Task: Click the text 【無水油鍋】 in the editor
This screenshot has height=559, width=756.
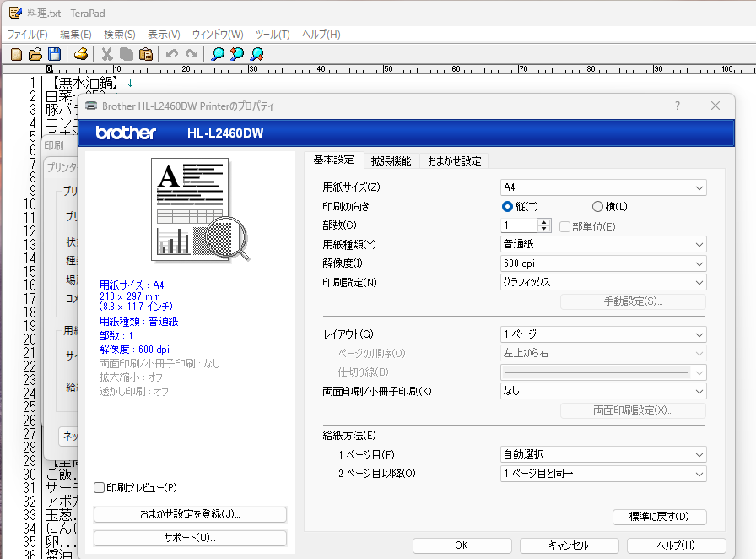Action: pyautogui.click(x=85, y=83)
